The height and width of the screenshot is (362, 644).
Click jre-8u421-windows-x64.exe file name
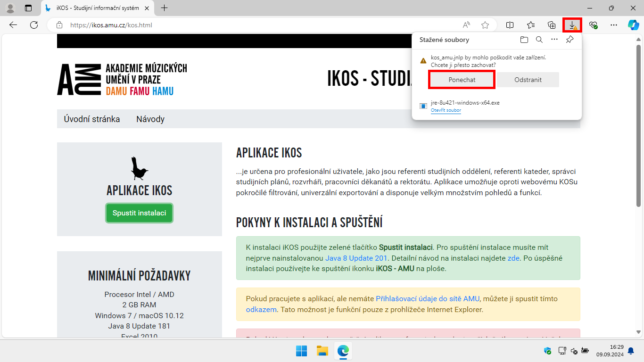click(x=465, y=103)
